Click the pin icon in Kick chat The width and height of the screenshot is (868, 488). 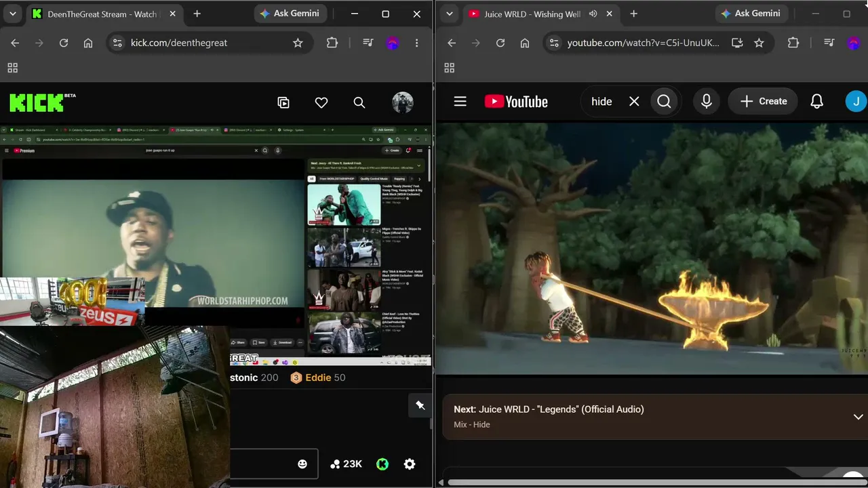point(420,405)
